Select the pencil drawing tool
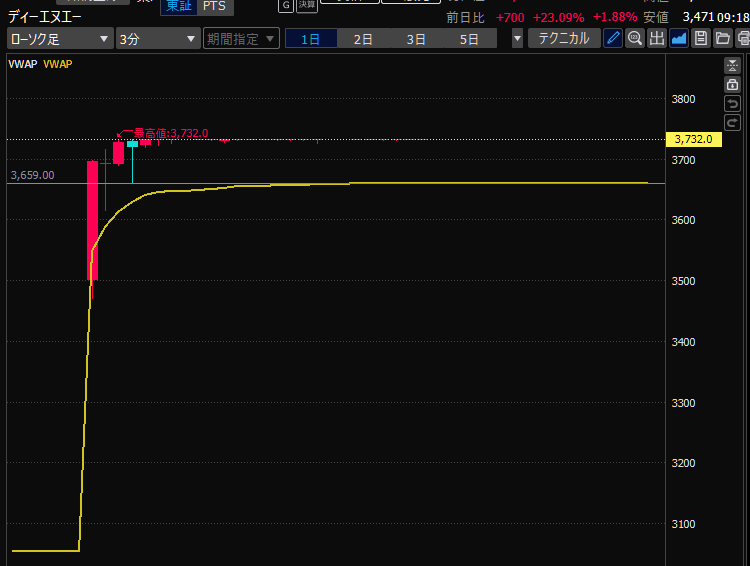The image size is (750, 566). point(613,39)
